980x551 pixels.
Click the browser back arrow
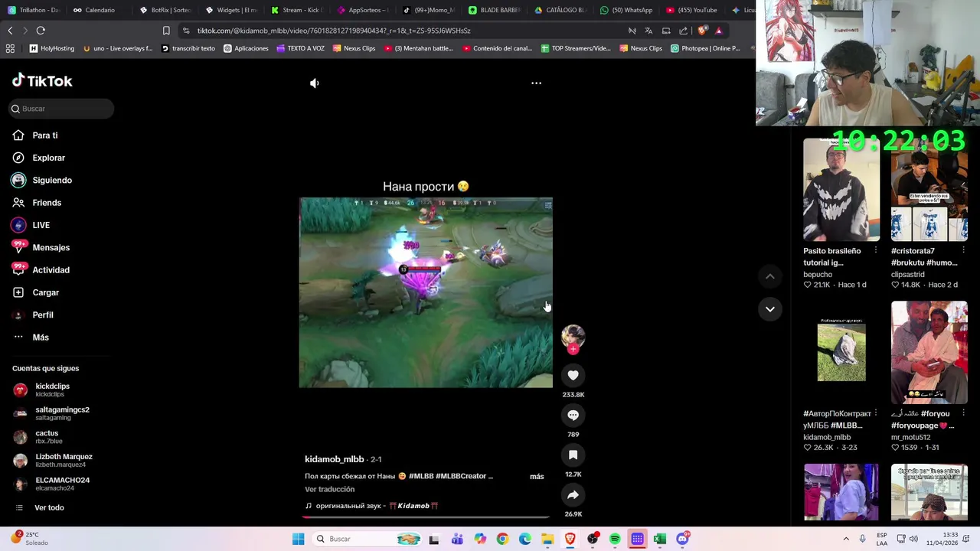[10, 31]
